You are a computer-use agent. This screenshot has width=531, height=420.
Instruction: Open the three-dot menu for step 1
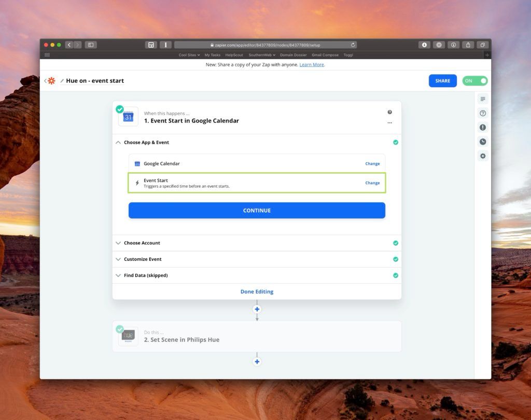coord(389,123)
